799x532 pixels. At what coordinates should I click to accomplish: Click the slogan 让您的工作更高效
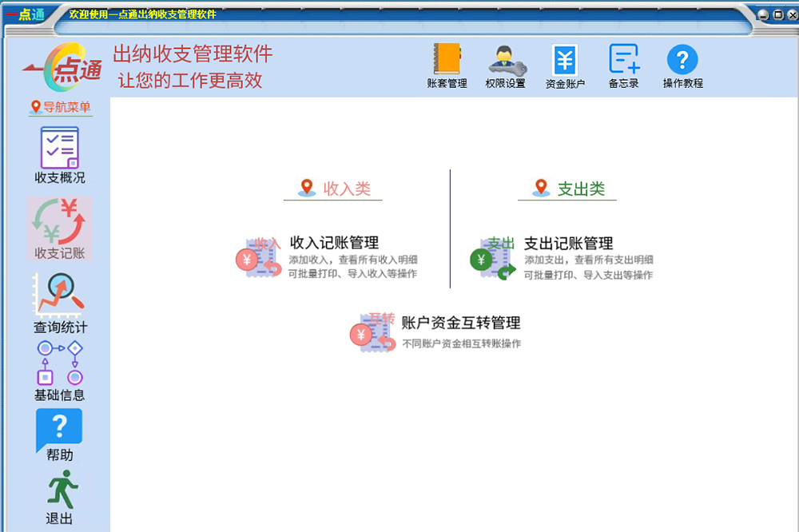point(190,81)
